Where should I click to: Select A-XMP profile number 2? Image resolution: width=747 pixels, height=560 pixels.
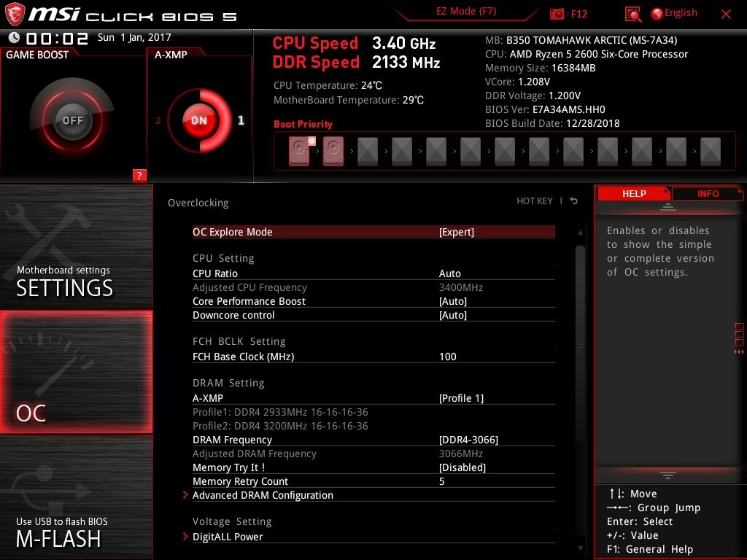(158, 121)
